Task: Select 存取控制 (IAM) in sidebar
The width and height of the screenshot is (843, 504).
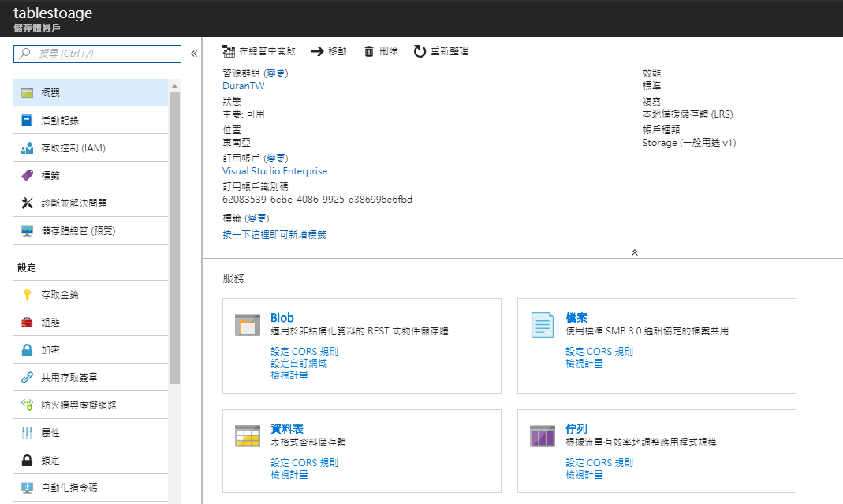Action: click(75, 146)
